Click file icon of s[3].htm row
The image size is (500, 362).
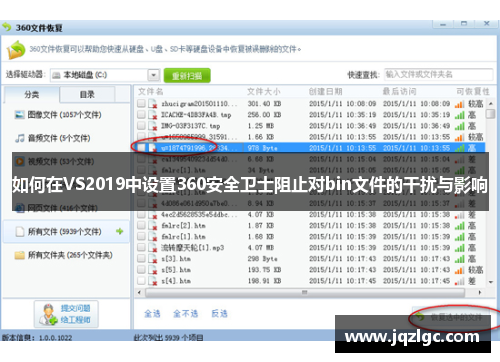click(x=153, y=259)
